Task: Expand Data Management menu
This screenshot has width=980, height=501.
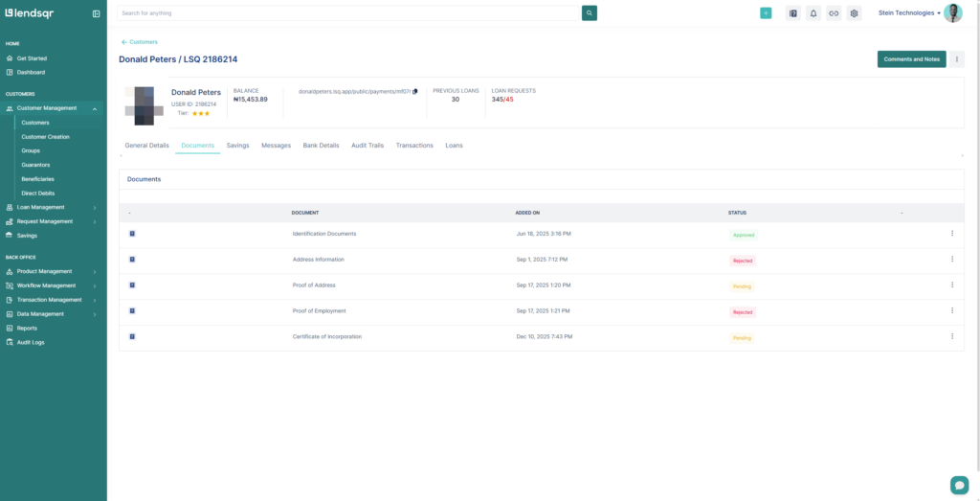Action: pos(54,314)
